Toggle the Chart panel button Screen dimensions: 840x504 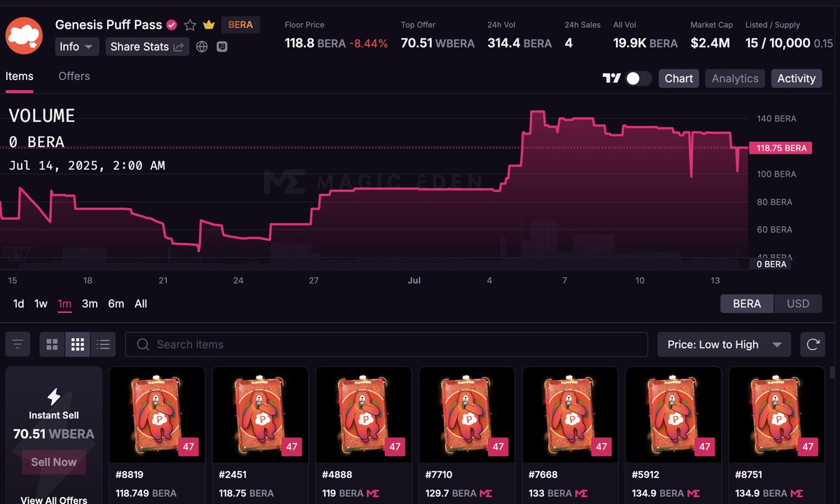coord(679,78)
